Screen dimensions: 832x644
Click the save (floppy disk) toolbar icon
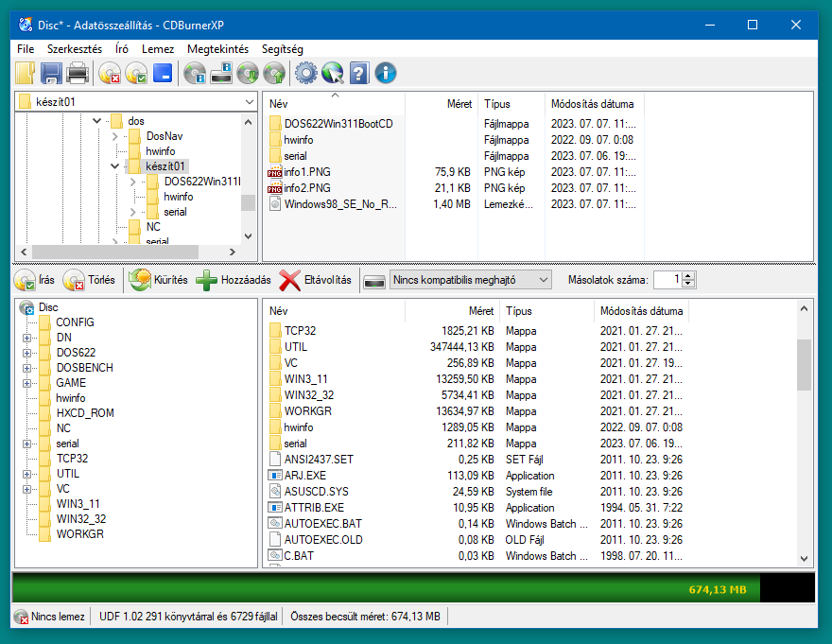click(x=51, y=73)
